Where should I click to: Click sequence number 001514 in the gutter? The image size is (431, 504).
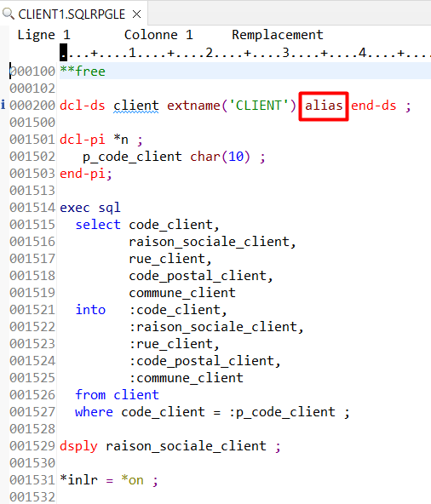tap(32, 208)
